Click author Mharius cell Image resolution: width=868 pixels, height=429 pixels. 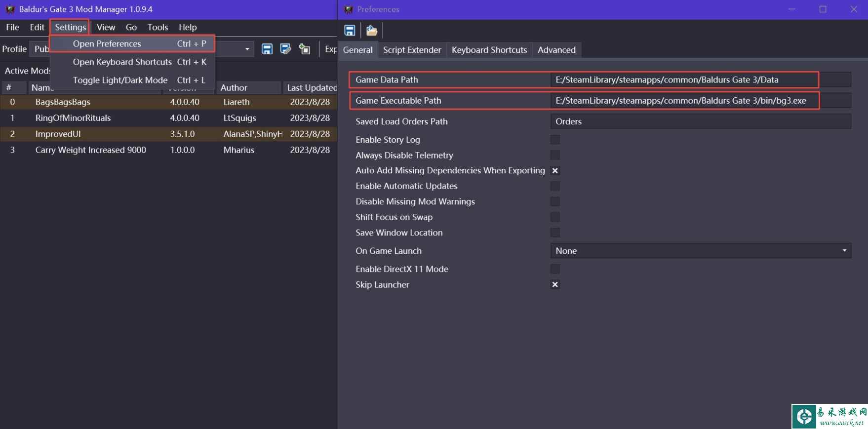[239, 150]
